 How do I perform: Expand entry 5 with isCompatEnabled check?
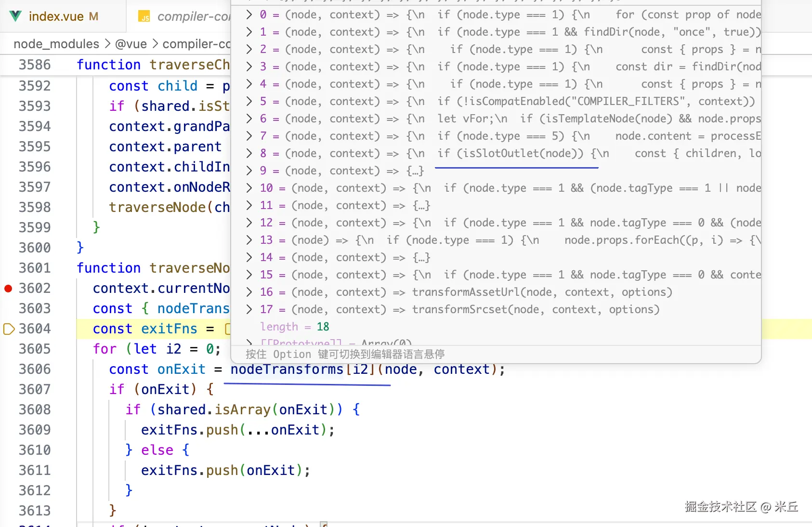click(249, 101)
